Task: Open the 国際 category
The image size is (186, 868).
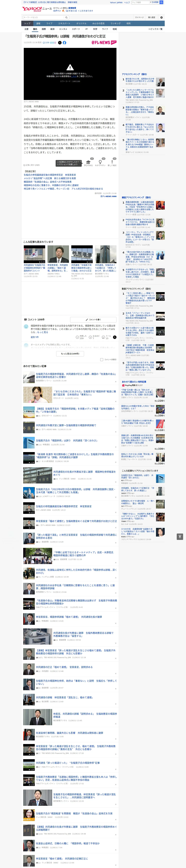Action: tap(44, 29)
